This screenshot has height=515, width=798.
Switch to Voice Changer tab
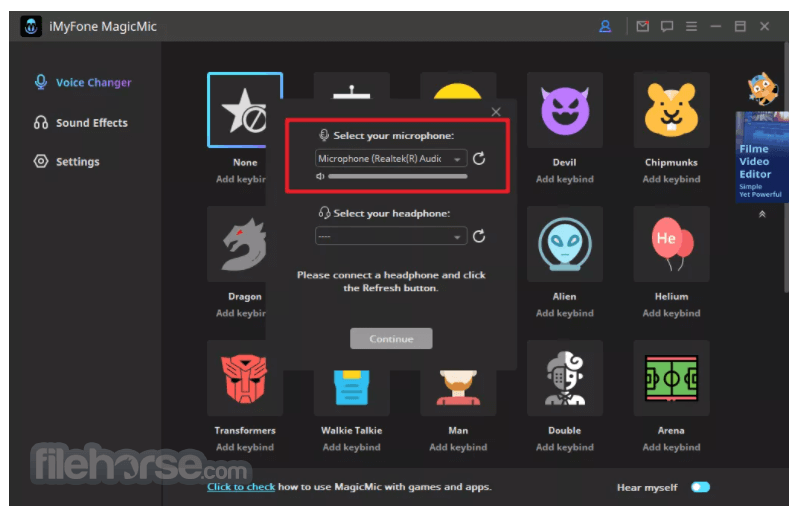82,82
